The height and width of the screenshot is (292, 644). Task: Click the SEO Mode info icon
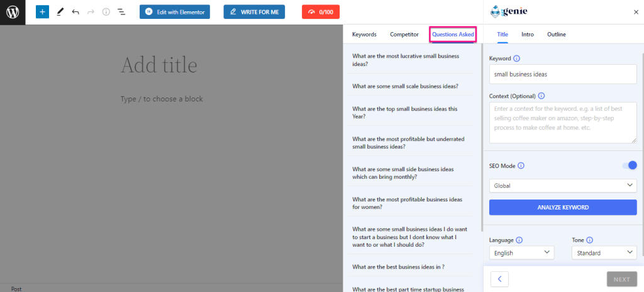tap(521, 166)
